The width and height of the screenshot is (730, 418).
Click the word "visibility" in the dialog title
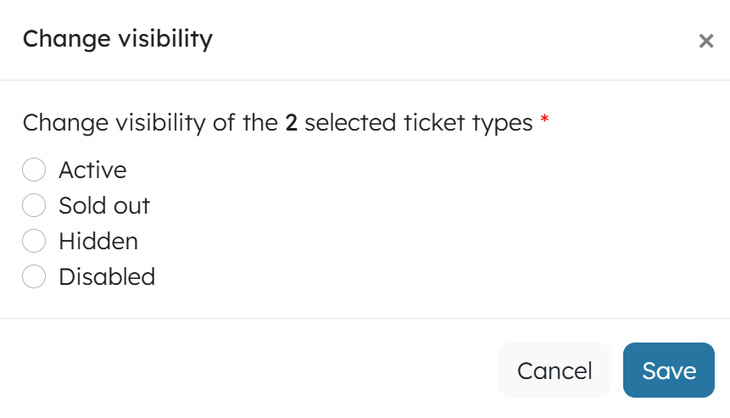163,39
